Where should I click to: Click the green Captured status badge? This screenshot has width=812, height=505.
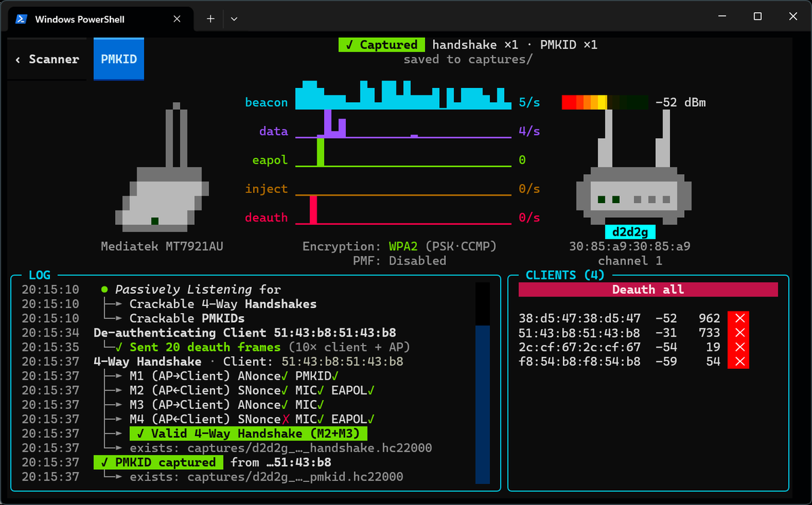pos(382,45)
